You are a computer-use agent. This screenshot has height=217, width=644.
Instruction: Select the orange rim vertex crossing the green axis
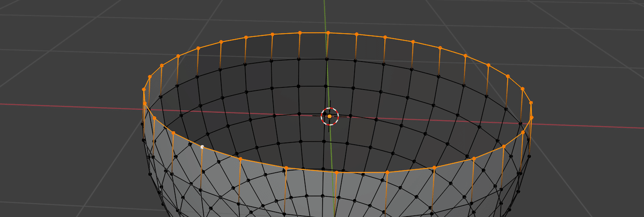click(328, 33)
